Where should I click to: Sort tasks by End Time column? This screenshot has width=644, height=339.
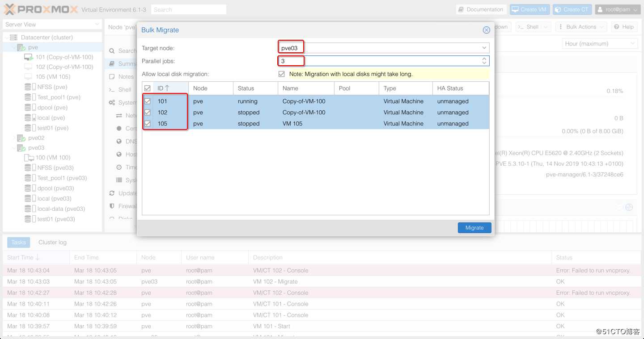103,258
